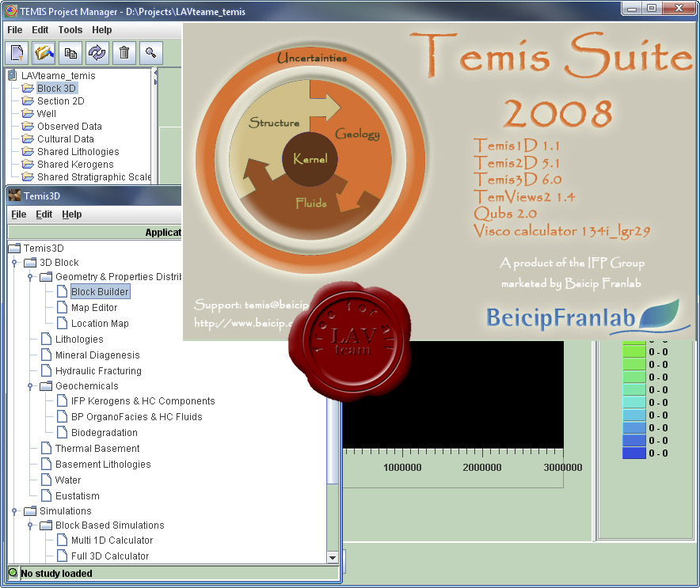
Task: Click the Delete trash can toolbar icon
Action: point(124,53)
